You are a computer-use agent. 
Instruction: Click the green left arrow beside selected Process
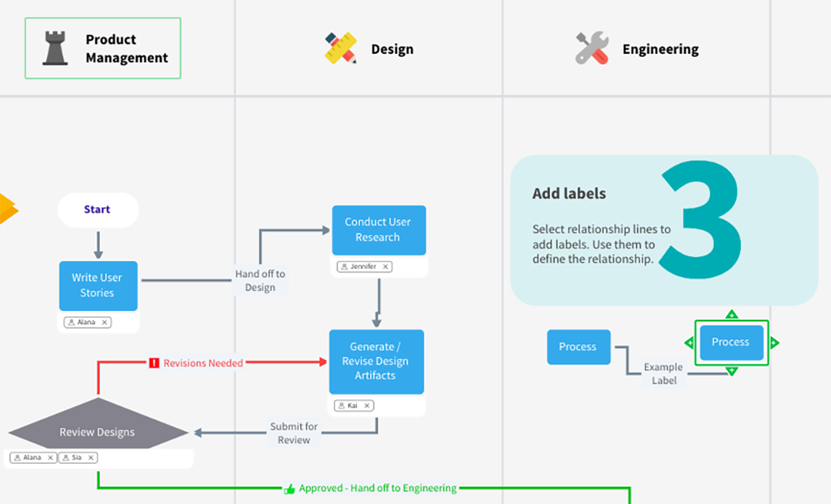(x=689, y=343)
